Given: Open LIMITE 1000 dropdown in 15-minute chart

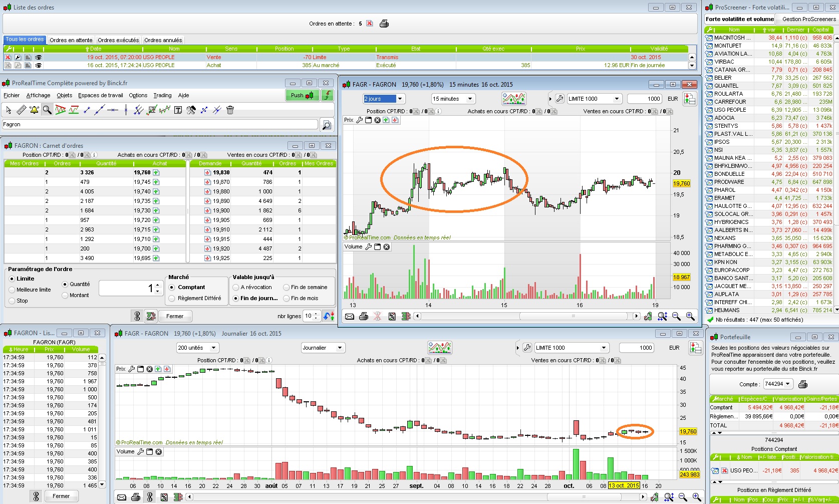Looking at the screenshot, I should point(595,99).
